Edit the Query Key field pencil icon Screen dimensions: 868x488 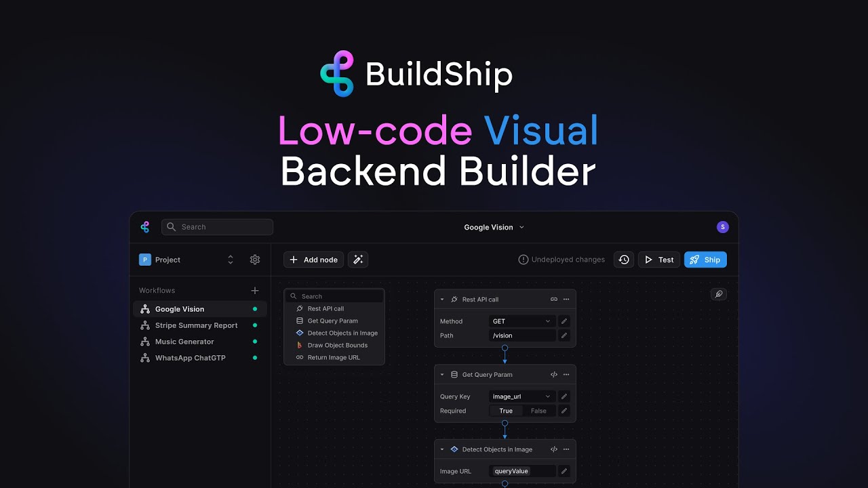click(x=564, y=396)
